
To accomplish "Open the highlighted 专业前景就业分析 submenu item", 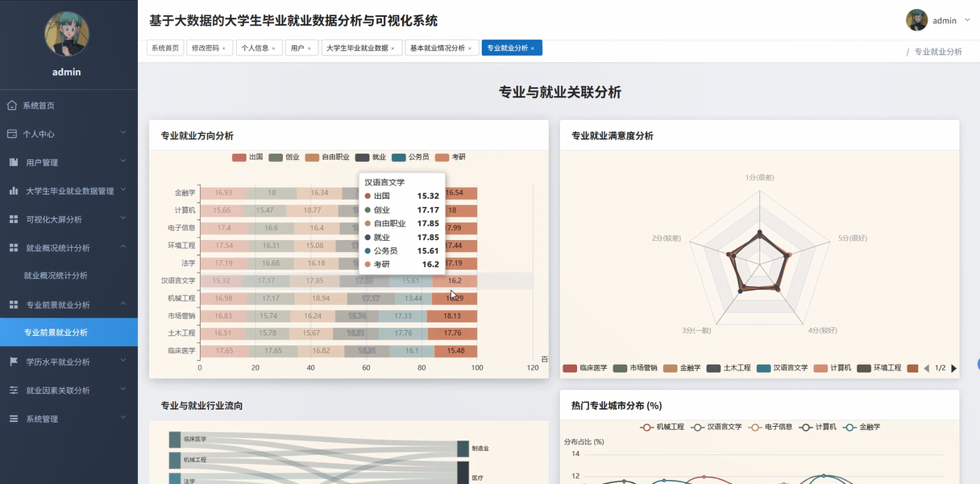I will tap(69, 333).
